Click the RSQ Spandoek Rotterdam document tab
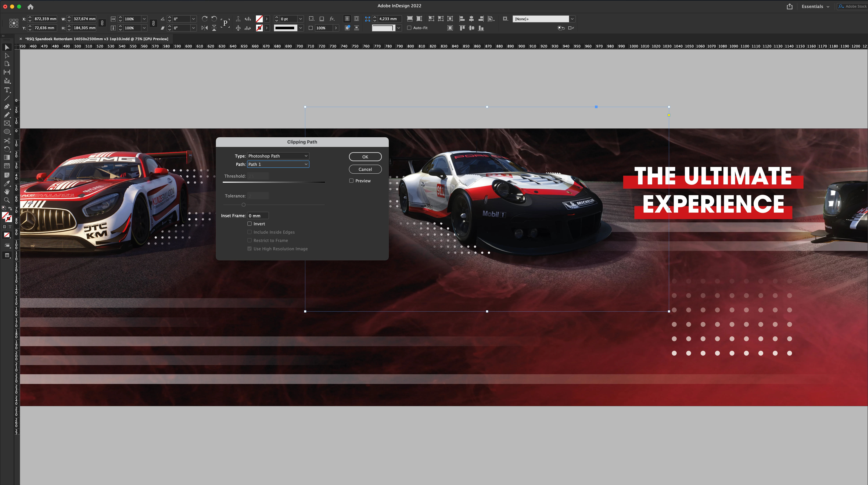The image size is (868, 485). point(96,39)
